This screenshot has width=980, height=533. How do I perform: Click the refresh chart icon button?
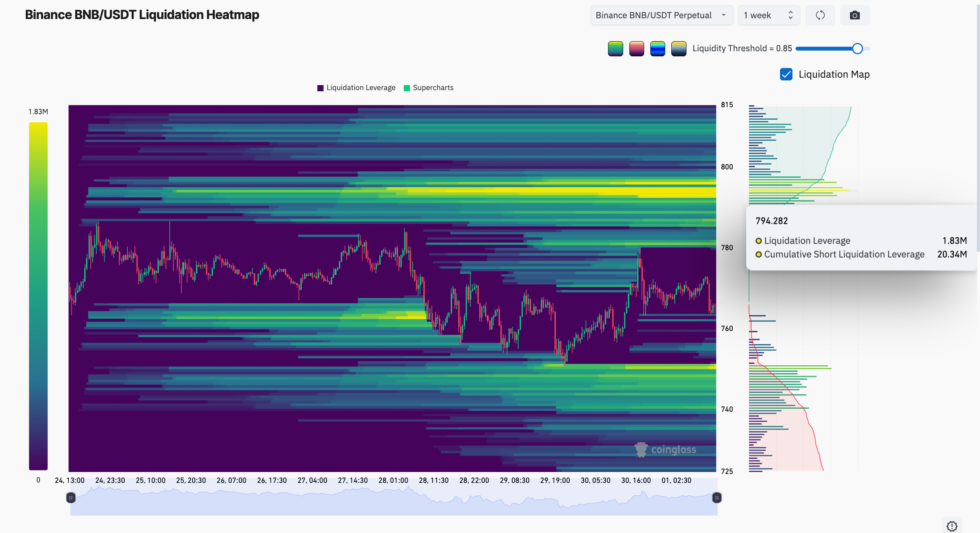point(820,15)
